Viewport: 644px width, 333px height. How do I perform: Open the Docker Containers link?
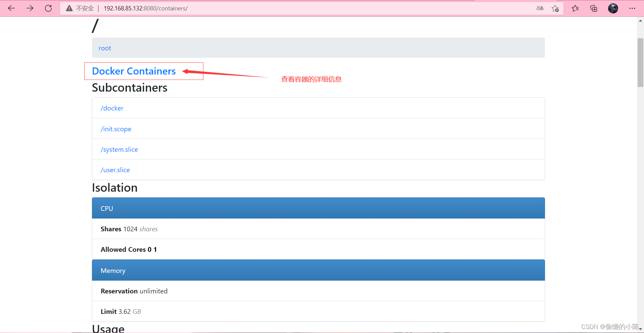click(134, 71)
